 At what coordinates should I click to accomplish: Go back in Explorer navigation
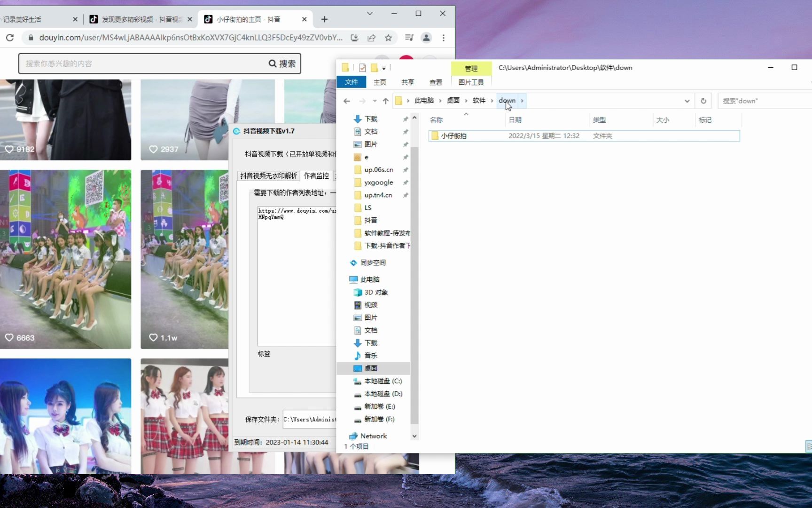click(x=347, y=101)
